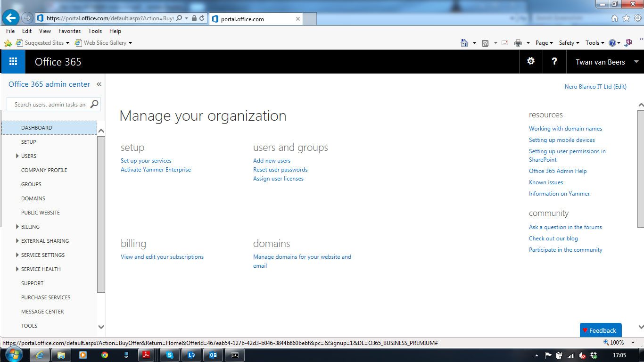Click the Activate Yammer Enterprise link
Screen dimensions: 644x362
(x=156, y=170)
